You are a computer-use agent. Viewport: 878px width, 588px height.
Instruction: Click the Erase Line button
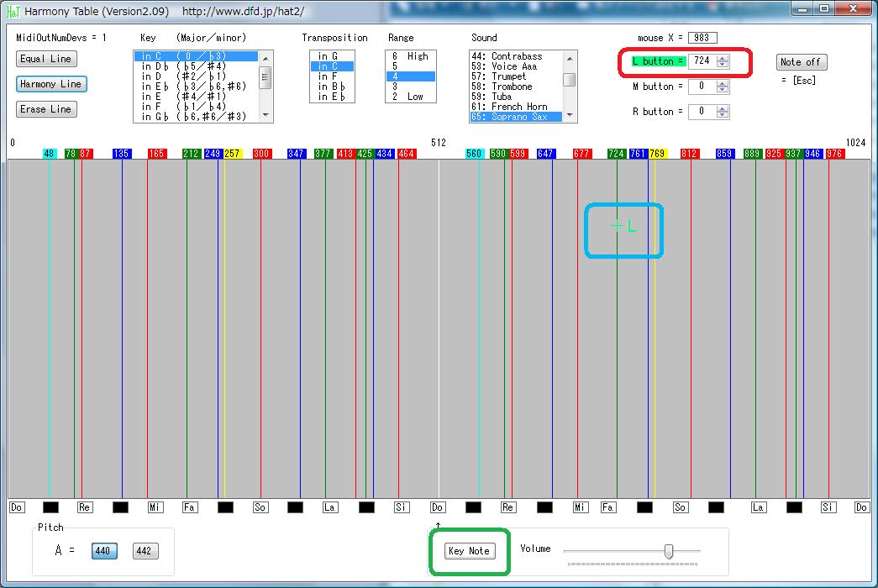[46, 109]
